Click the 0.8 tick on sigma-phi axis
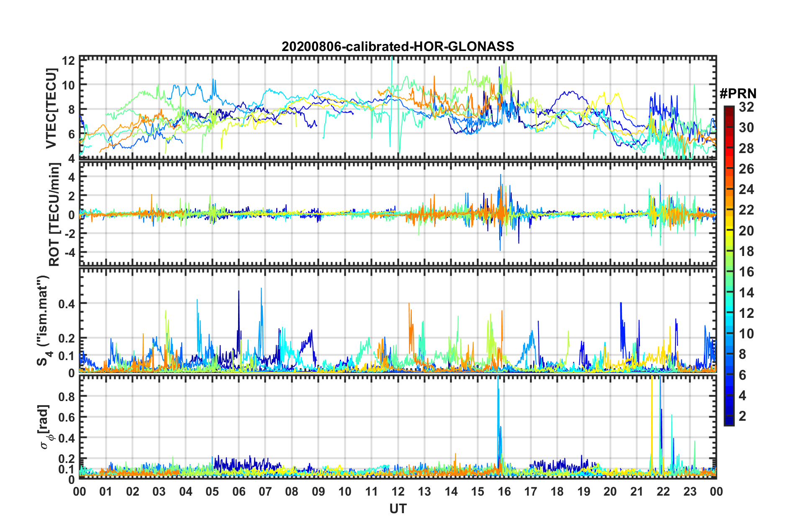 click(x=67, y=396)
